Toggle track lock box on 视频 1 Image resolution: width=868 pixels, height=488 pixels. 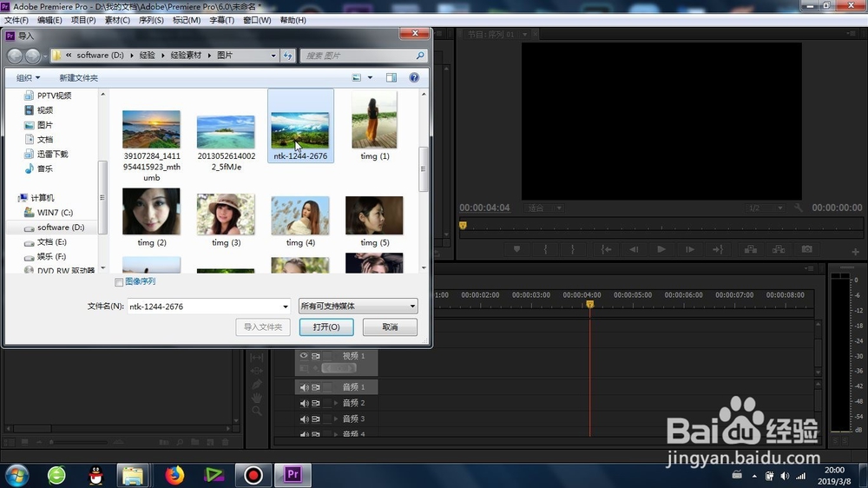tap(328, 356)
